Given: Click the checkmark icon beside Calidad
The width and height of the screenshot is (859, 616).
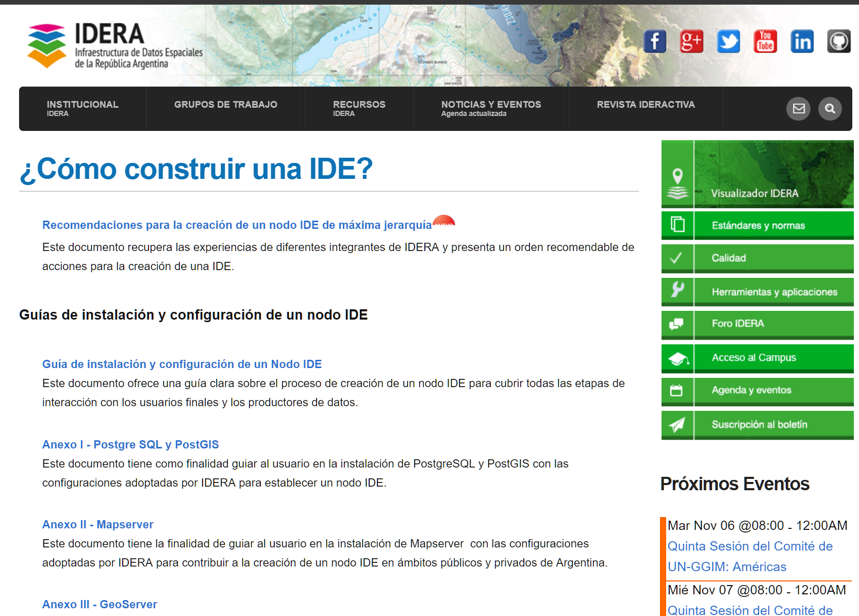Looking at the screenshot, I should pos(676,258).
